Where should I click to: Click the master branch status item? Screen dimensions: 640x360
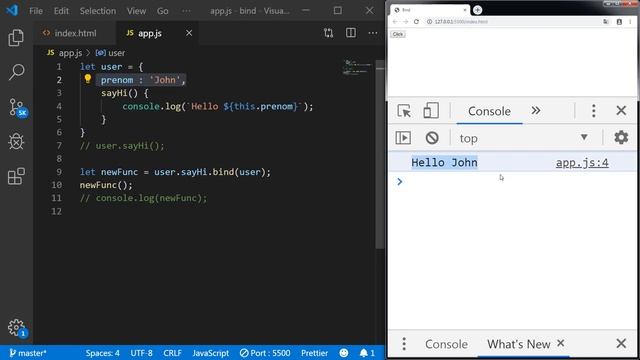pyautogui.click(x=28, y=353)
